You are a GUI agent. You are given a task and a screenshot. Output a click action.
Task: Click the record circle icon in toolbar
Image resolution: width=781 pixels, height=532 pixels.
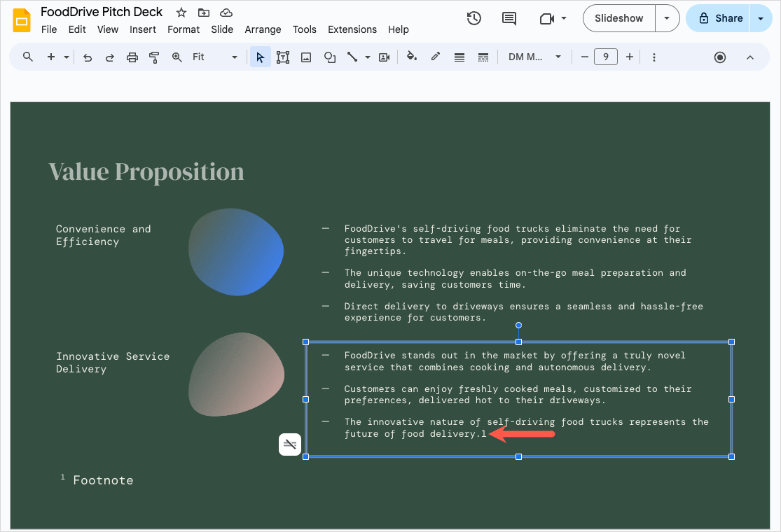click(x=720, y=57)
